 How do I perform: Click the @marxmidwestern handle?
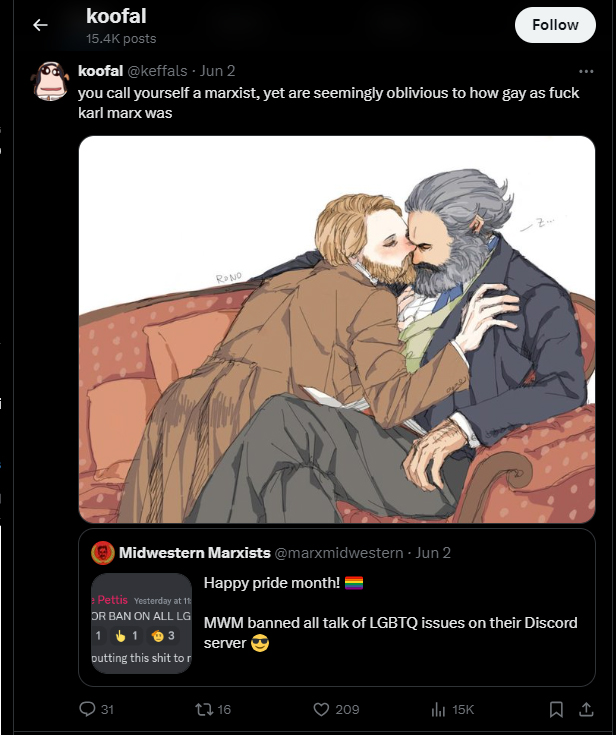338,553
